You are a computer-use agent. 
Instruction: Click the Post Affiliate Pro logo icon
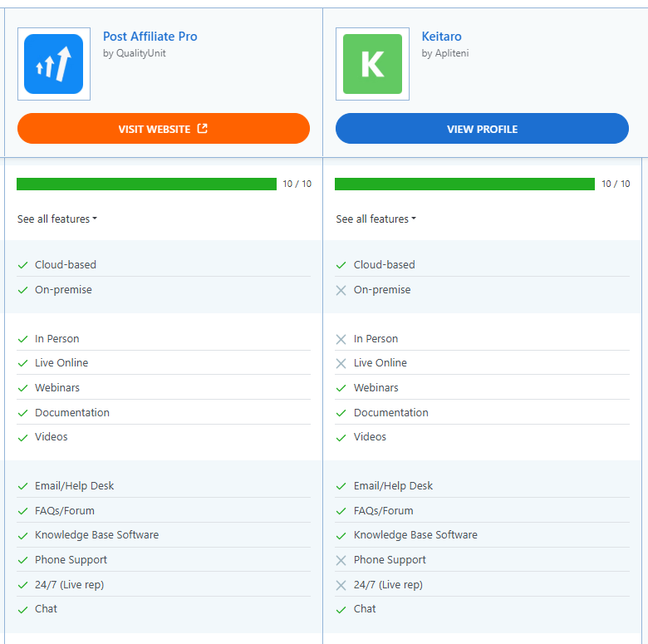pyautogui.click(x=53, y=64)
